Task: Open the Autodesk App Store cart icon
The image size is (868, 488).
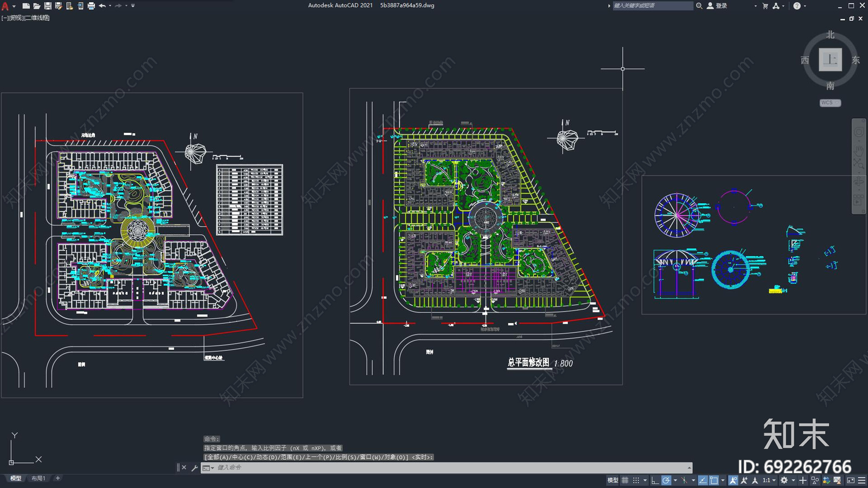Action: point(765,6)
